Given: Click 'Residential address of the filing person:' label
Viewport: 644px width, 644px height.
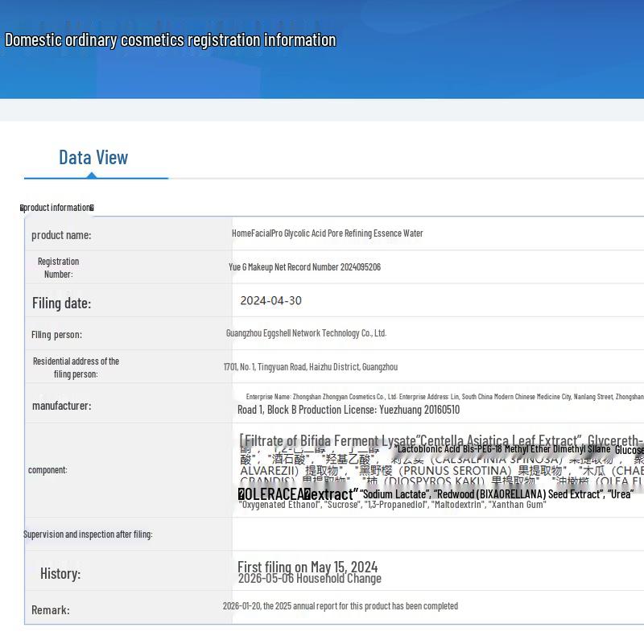Looking at the screenshot, I should 76,368.
